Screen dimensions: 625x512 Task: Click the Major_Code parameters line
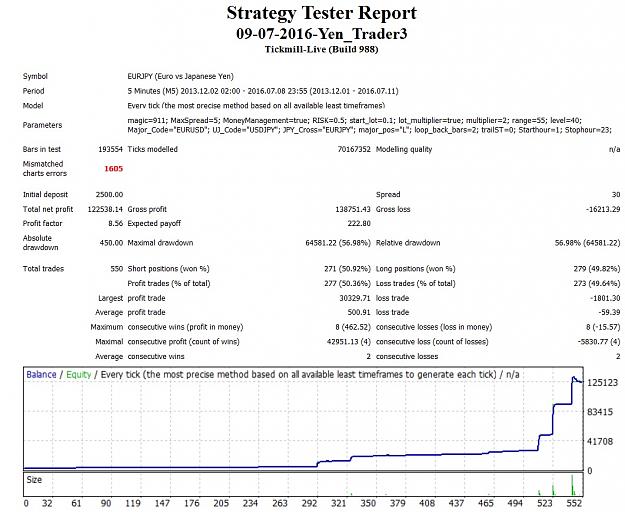click(369, 130)
